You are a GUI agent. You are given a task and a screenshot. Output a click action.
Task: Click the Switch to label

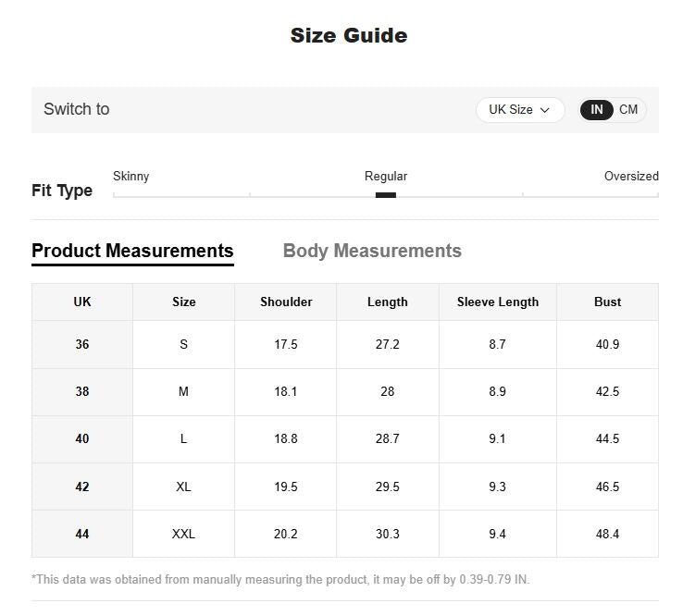[x=77, y=109]
